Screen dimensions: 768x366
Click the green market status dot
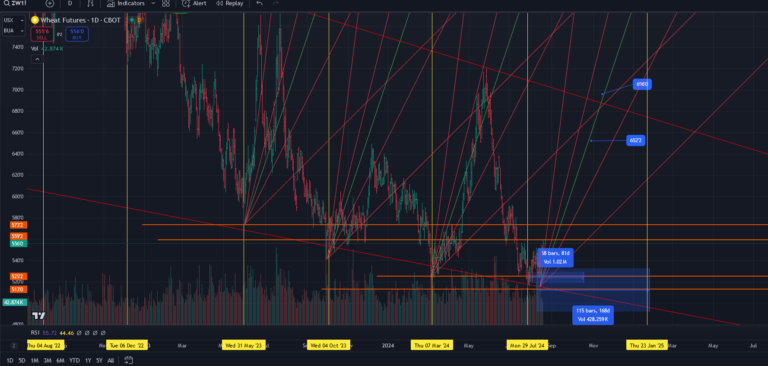[x=131, y=20]
